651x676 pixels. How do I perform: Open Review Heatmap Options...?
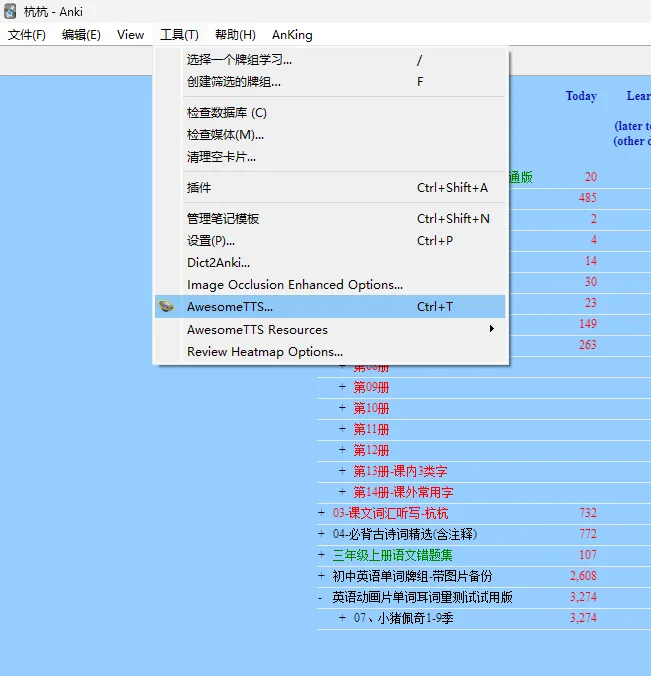pyautogui.click(x=330, y=352)
